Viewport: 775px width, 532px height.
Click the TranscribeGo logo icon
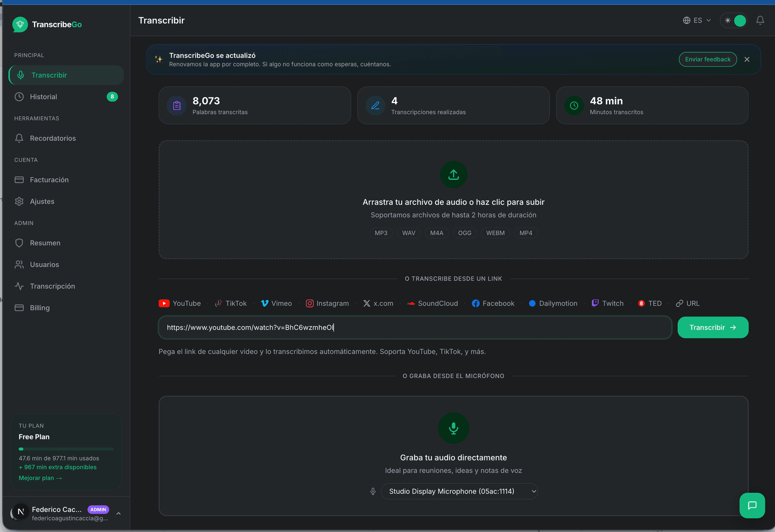pos(20,25)
